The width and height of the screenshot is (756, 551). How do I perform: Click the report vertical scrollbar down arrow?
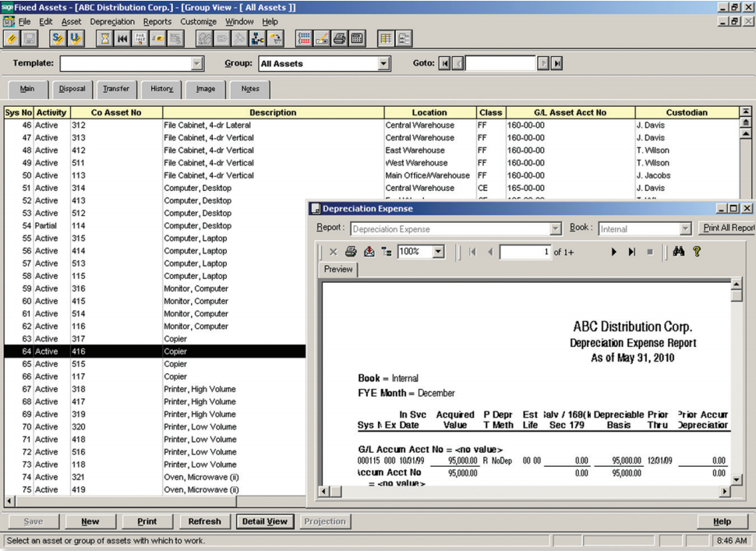pyautogui.click(x=737, y=479)
